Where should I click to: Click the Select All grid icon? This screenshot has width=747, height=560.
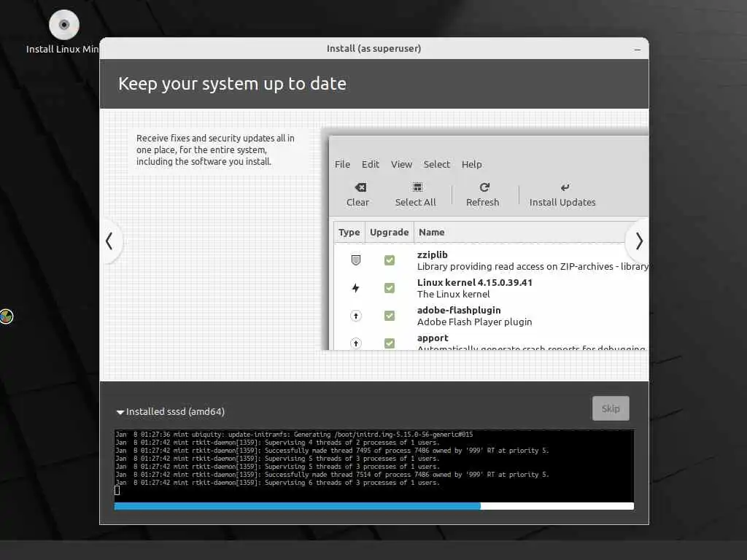[x=417, y=187]
